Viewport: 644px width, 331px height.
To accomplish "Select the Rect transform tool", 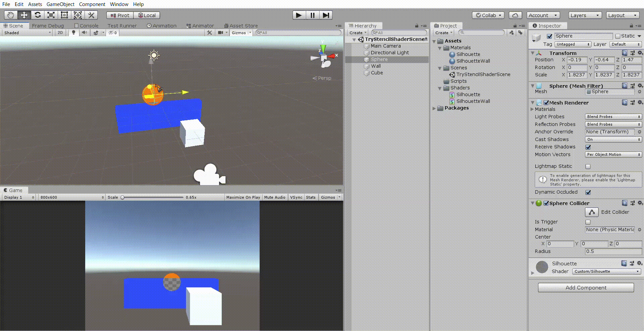I will [x=64, y=15].
